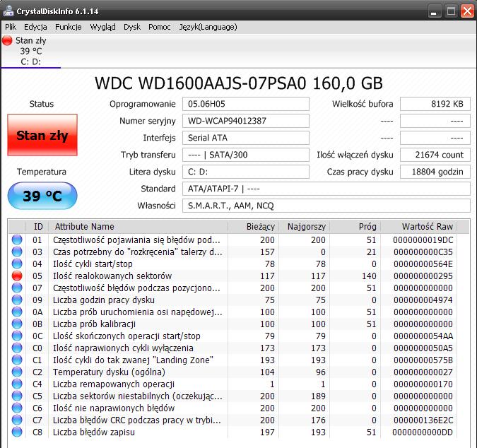477x448 pixels.
Task: Select the row Liczba godzin pracy dysku
Action: pyautogui.click(x=232, y=300)
